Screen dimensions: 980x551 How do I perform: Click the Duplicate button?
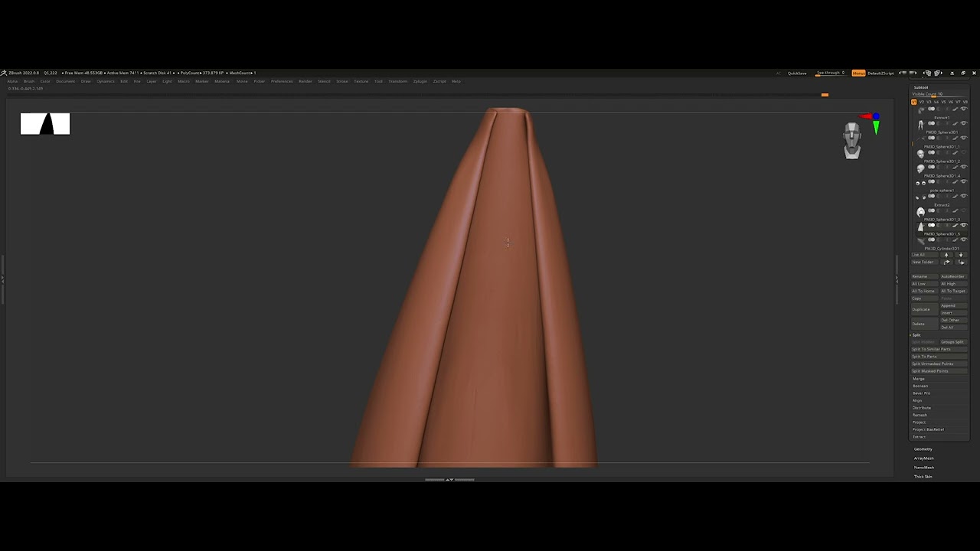pyautogui.click(x=924, y=309)
